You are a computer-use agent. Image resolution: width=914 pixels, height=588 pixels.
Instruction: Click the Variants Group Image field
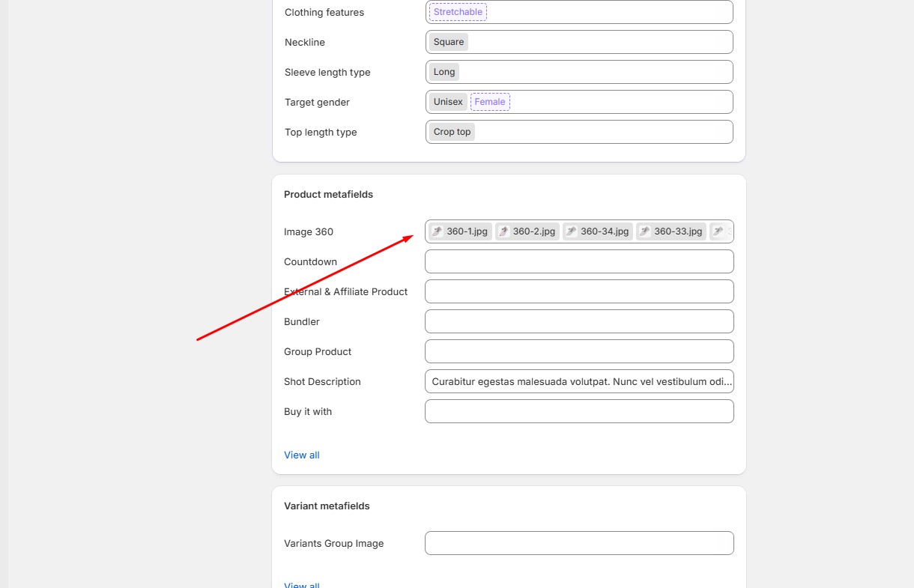[578, 543]
